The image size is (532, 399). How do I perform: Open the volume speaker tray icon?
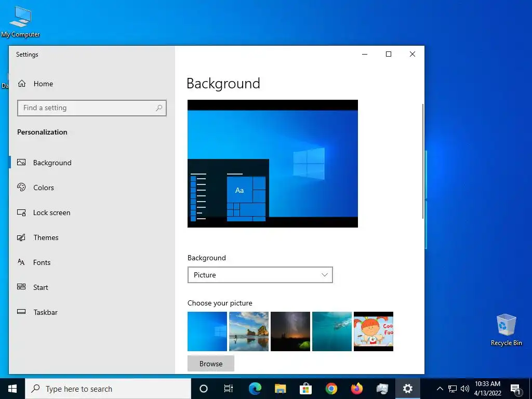click(465, 389)
